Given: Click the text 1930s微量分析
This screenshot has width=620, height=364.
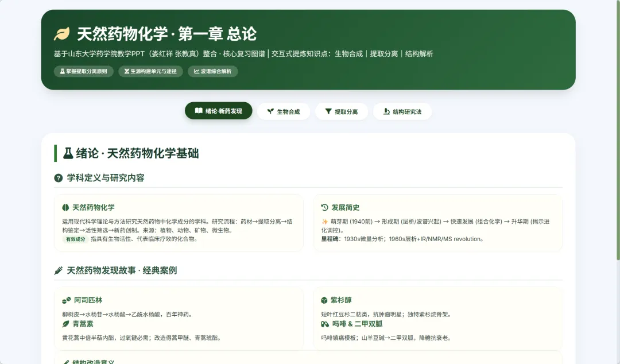Looking at the screenshot, I should click(365, 239).
